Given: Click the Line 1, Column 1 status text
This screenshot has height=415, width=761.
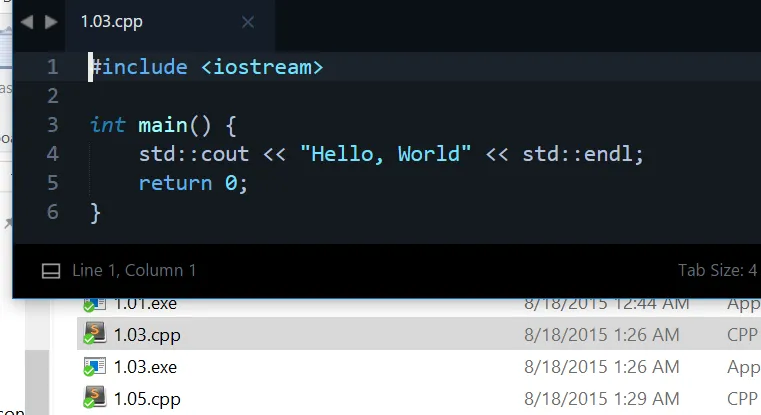Looking at the screenshot, I should click(x=134, y=270).
